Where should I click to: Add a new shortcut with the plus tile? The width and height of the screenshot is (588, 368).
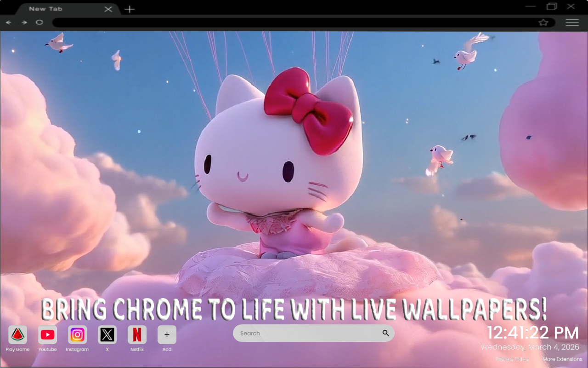coord(167,335)
